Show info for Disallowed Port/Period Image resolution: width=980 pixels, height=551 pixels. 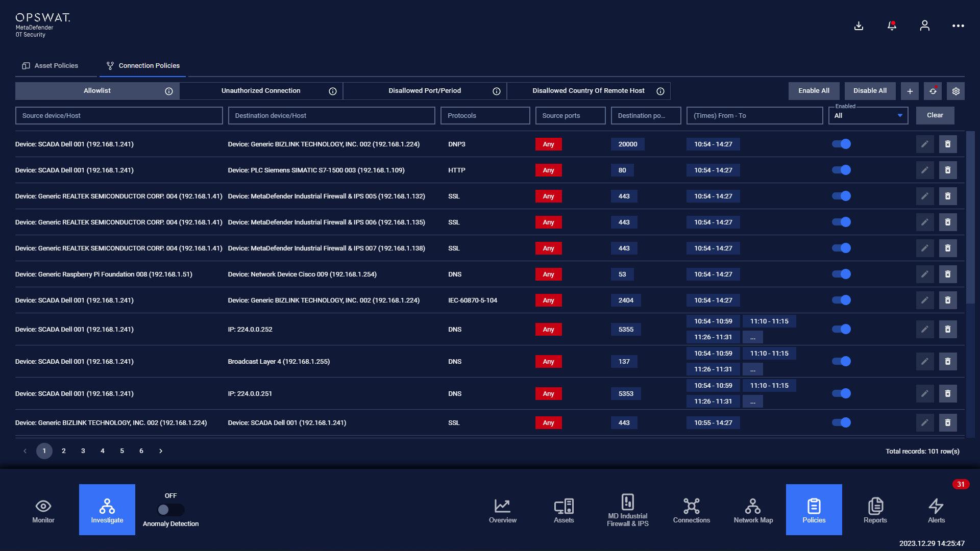click(x=497, y=91)
